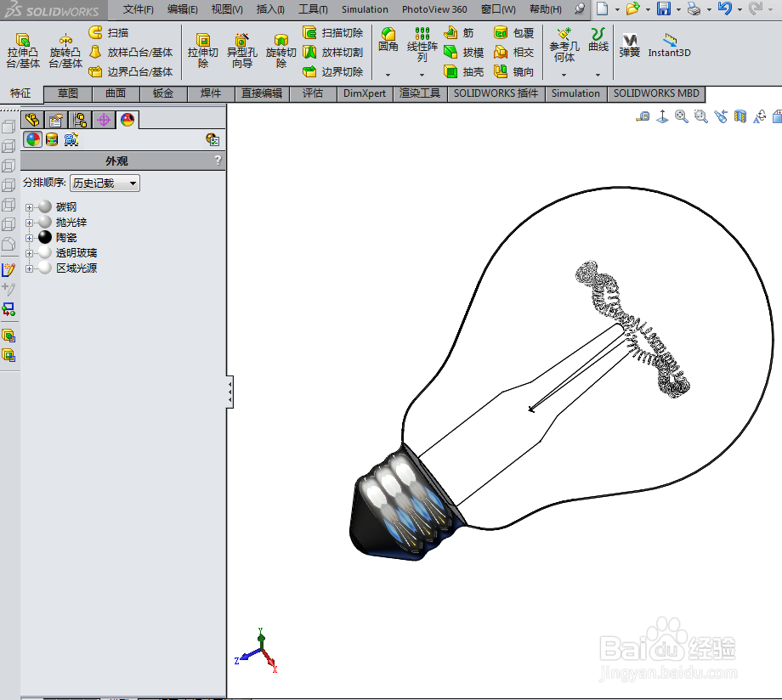782x700 pixels.
Task: Open the 视图(V) menu
Action: click(227, 9)
